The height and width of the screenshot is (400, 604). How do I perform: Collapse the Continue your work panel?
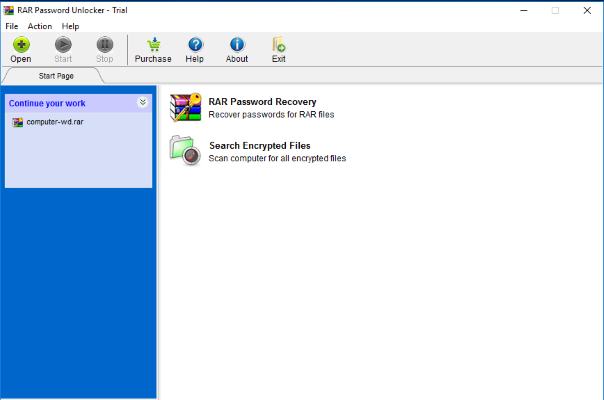(143, 103)
